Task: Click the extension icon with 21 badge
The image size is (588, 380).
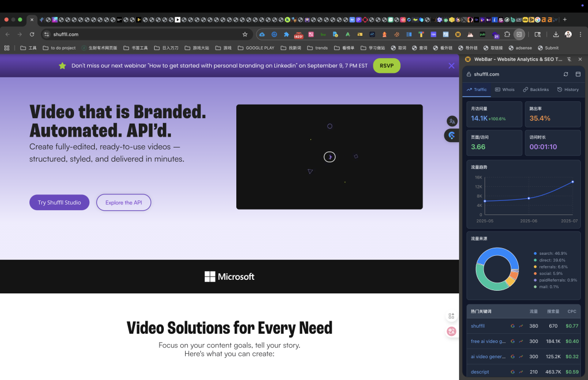Action: (495, 35)
